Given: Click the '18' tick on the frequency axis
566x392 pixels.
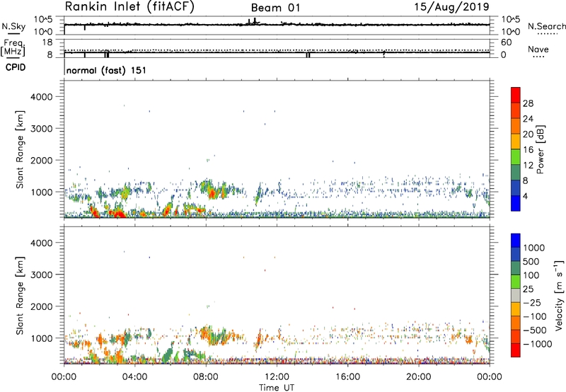Looking at the screenshot, I should (x=47, y=42).
